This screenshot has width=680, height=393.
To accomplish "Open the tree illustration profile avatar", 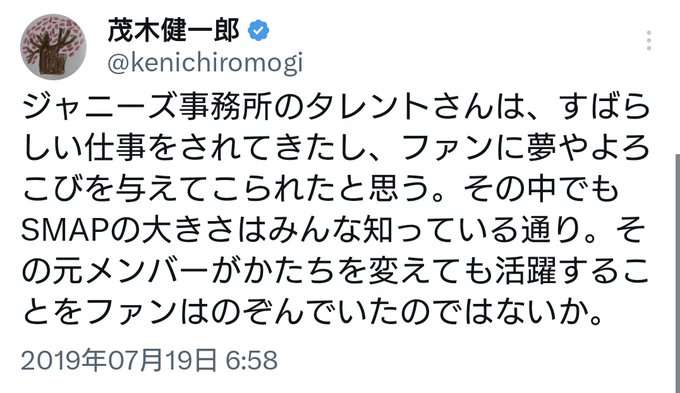I will coord(53,47).
